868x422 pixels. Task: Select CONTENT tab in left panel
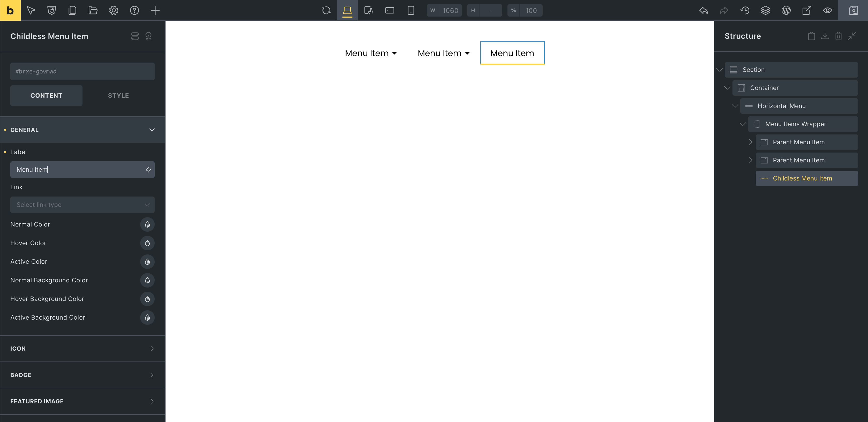[47, 95]
